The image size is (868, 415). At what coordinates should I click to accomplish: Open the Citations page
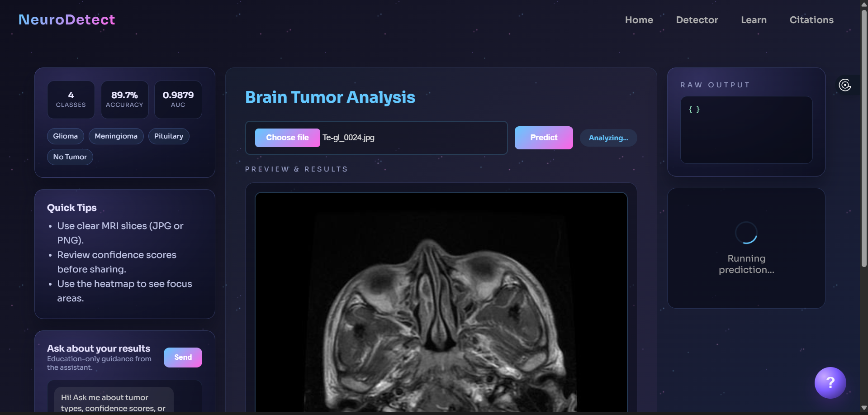click(811, 20)
